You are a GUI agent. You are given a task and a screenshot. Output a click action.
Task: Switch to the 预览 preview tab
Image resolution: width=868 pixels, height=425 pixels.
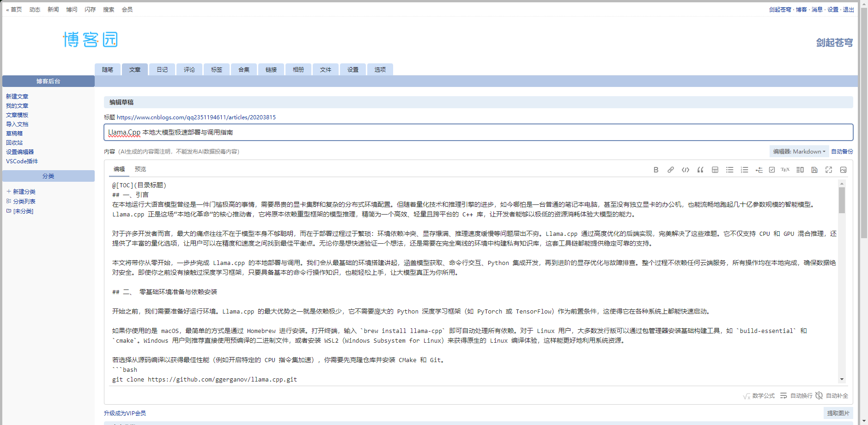(x=140, y=169)
